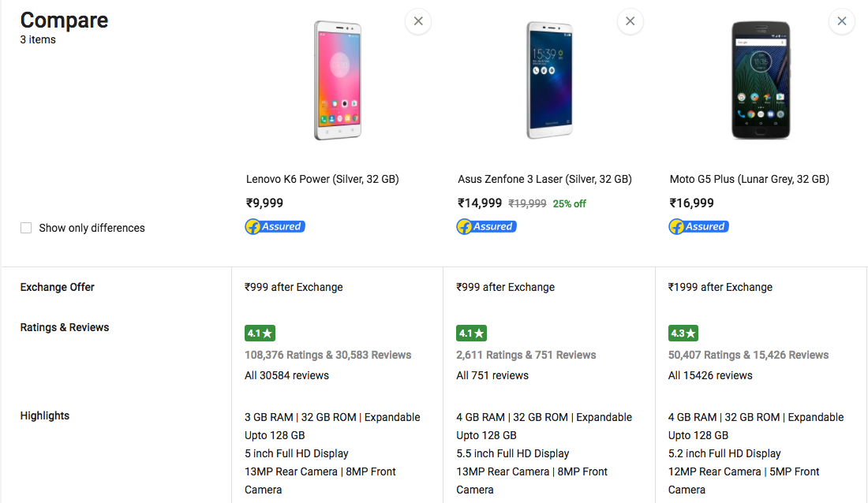Click the 4.3 star rating badge
Viewport: 868px width, 503px height.
[x=683, y=333]
